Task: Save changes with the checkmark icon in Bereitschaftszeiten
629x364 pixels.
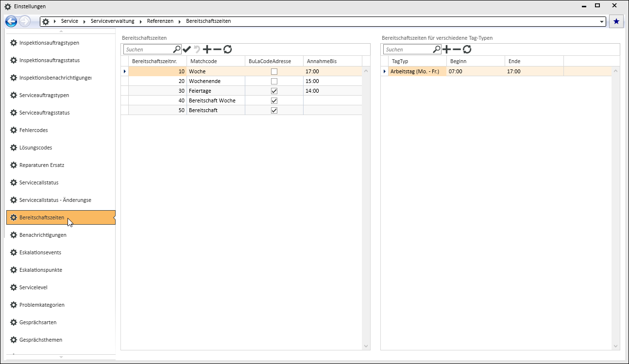Action: click(187, 49)
